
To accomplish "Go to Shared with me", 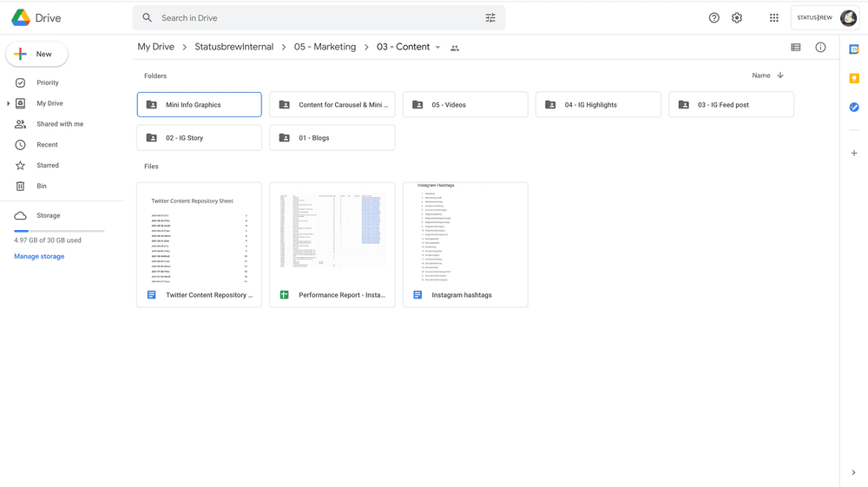I will pos(60,124).
